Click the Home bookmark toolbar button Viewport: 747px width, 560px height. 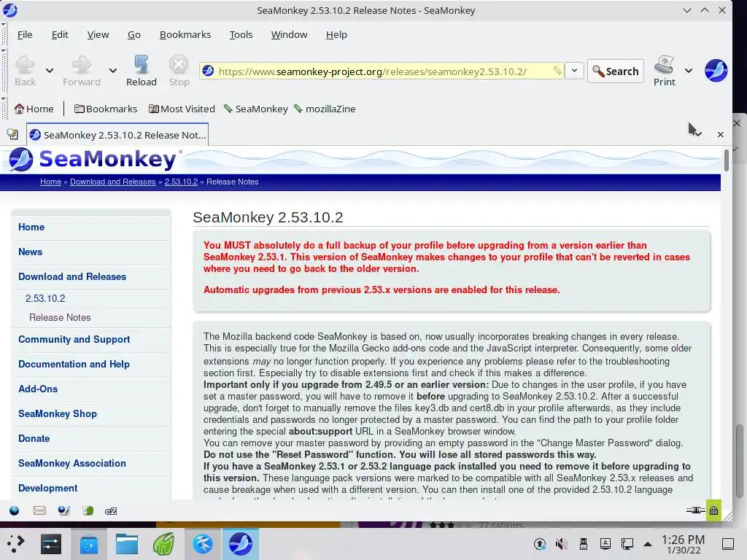coord(34,109)
